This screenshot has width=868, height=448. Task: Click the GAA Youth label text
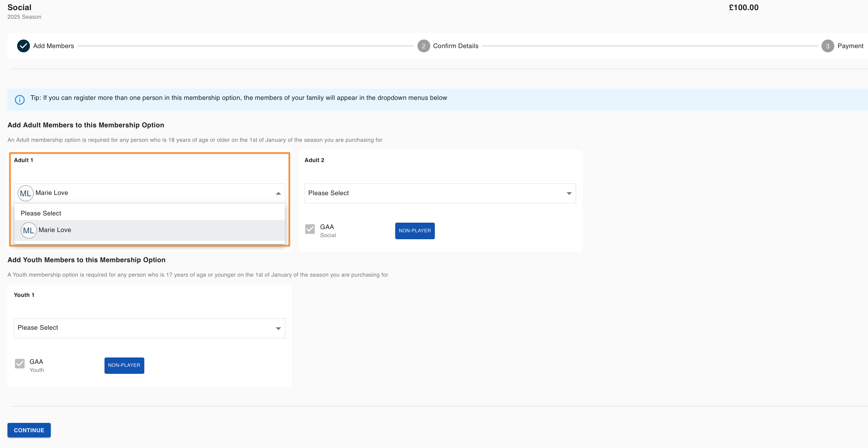(36, 365)
